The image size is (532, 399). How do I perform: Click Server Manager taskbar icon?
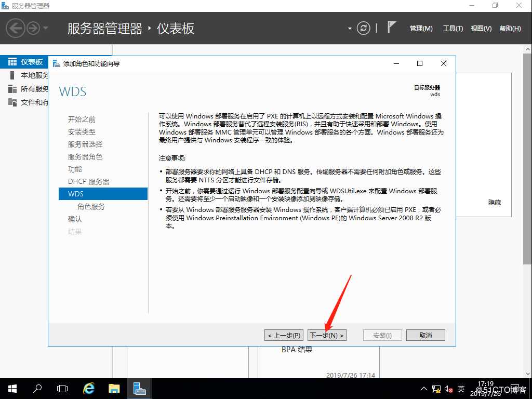[139, 389]
